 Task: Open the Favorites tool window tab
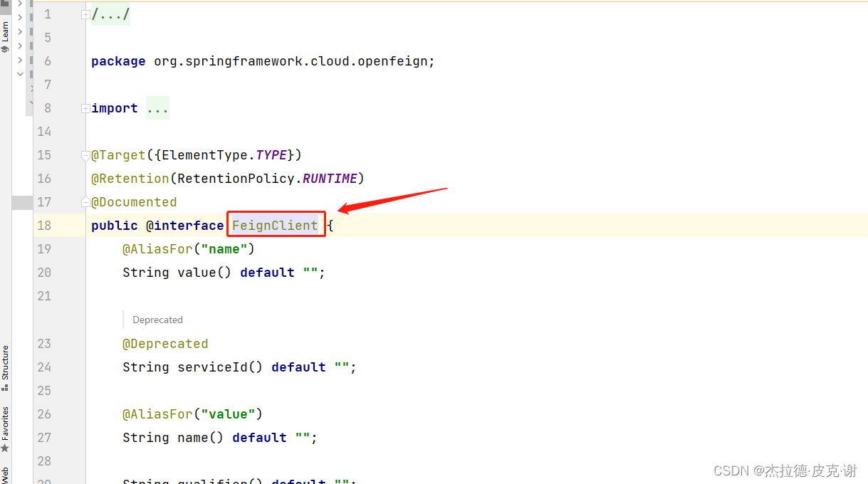(x=5, y=423)
